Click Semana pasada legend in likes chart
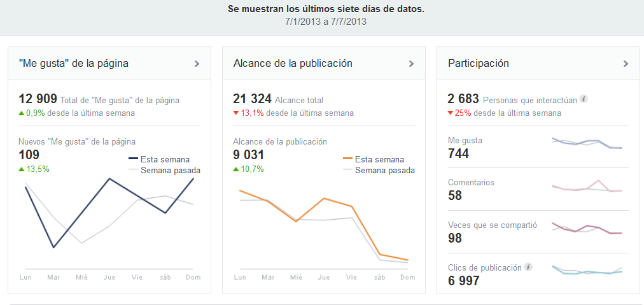 164,170
